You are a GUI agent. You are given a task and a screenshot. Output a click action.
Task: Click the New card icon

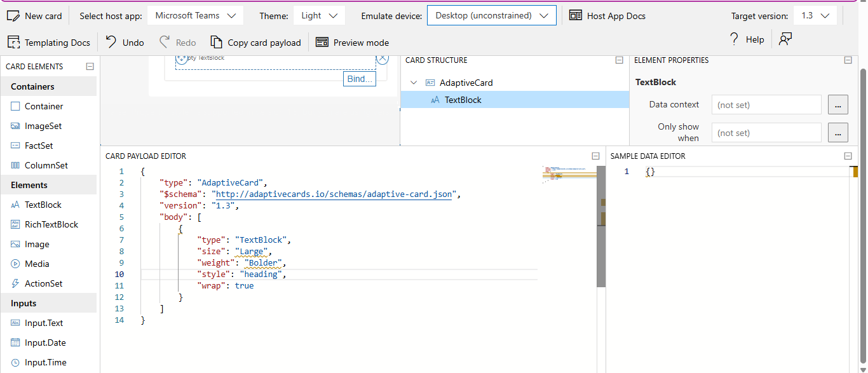pyautogui.click(x=14, y=16)
